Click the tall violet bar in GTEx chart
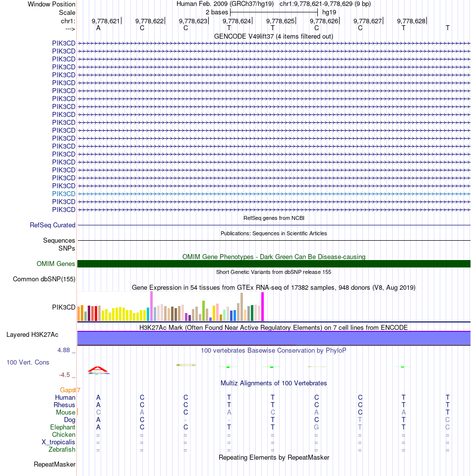This screenshot has height=476, width=471. point(151,306)
